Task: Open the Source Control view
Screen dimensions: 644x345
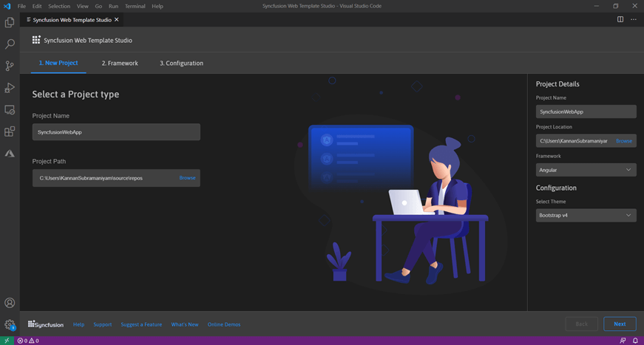Action: pyautogui.click(x=10, y=66)
